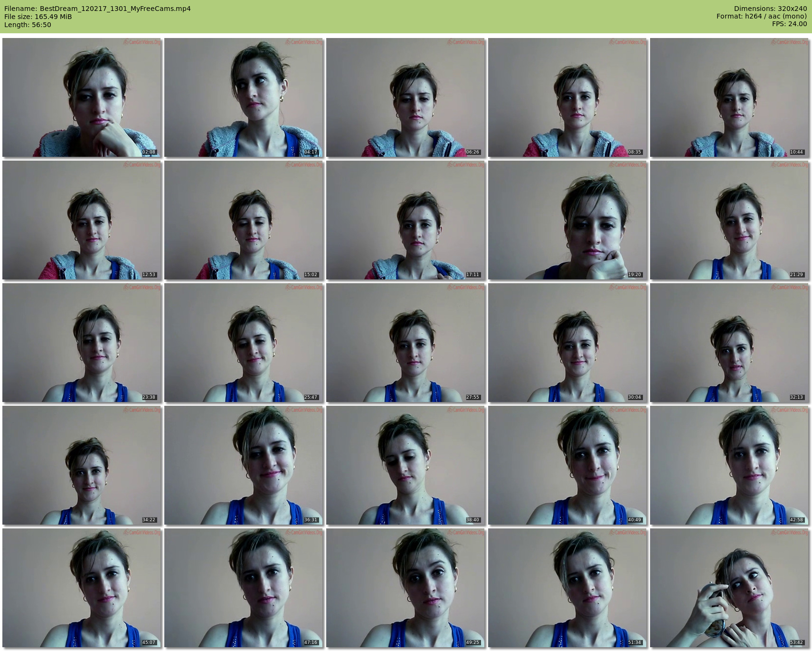Click the watermark on the 15:02 frame
The image size is (812, 651).
pyautogui.click(x=303, y=165)
